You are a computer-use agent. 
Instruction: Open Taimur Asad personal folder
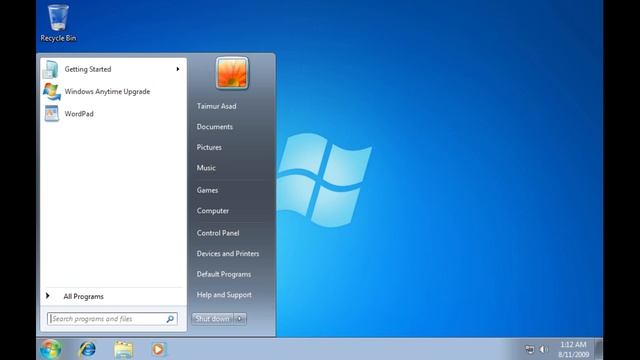(x=216, y=106)
